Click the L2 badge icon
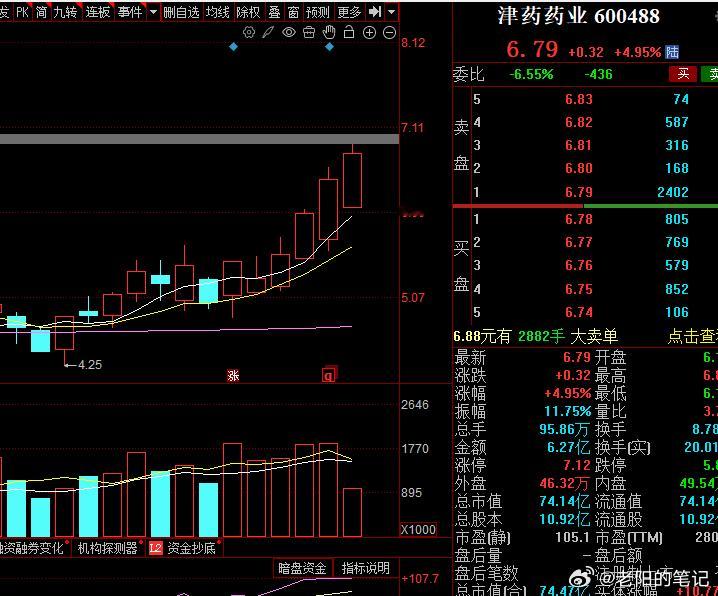This screenshot has width=718, height=596. [x=156, y=548]
